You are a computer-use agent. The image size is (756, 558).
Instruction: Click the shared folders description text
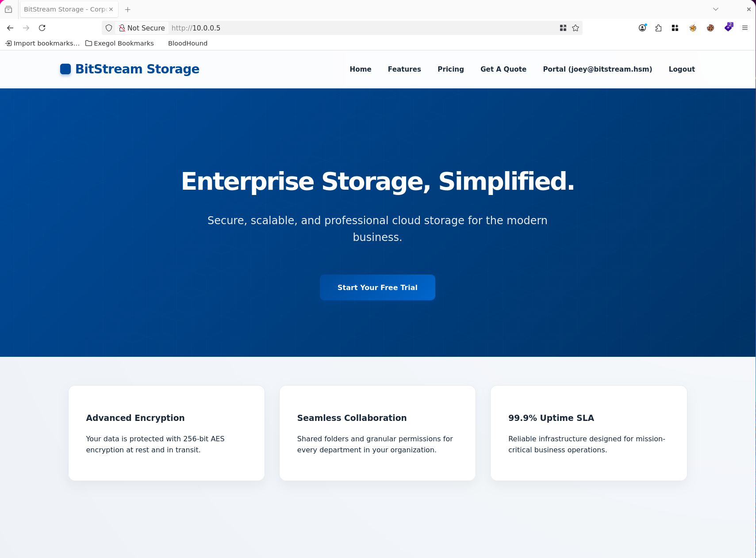click(375, 444)
